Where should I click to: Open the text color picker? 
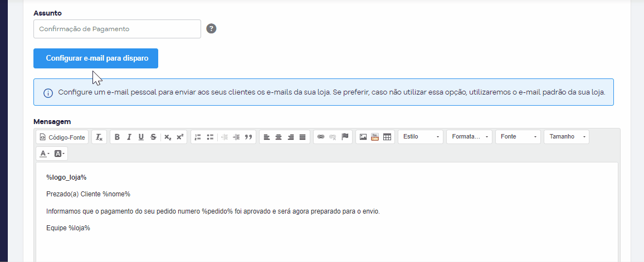[45, 154]
